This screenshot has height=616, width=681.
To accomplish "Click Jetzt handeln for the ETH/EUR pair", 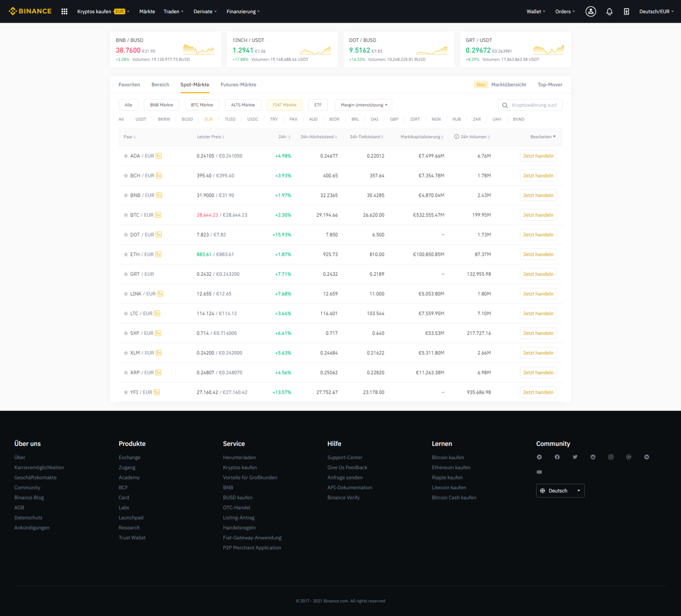I will (x=538, y=254).
